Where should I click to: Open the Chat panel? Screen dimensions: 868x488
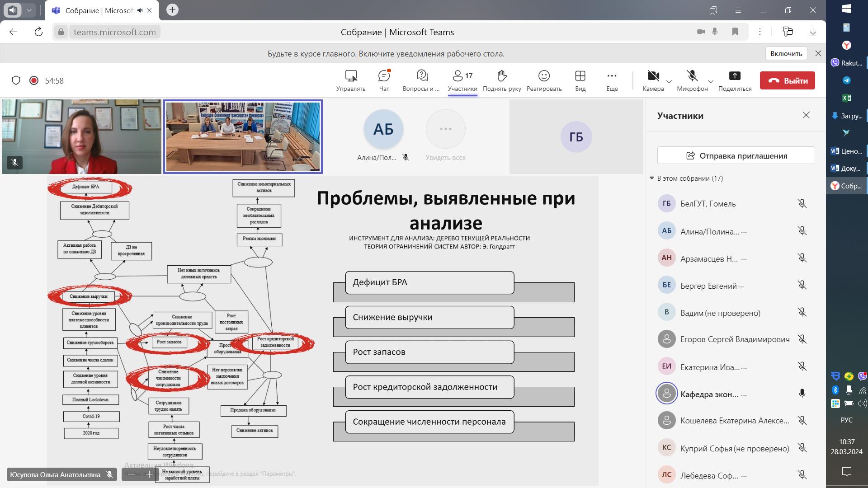pyautogui.click(x=384, y=80)
